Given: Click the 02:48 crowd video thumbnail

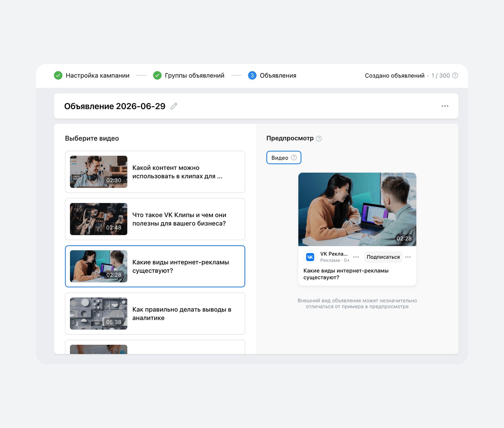Looking at the screenshot, I should 99,219.
